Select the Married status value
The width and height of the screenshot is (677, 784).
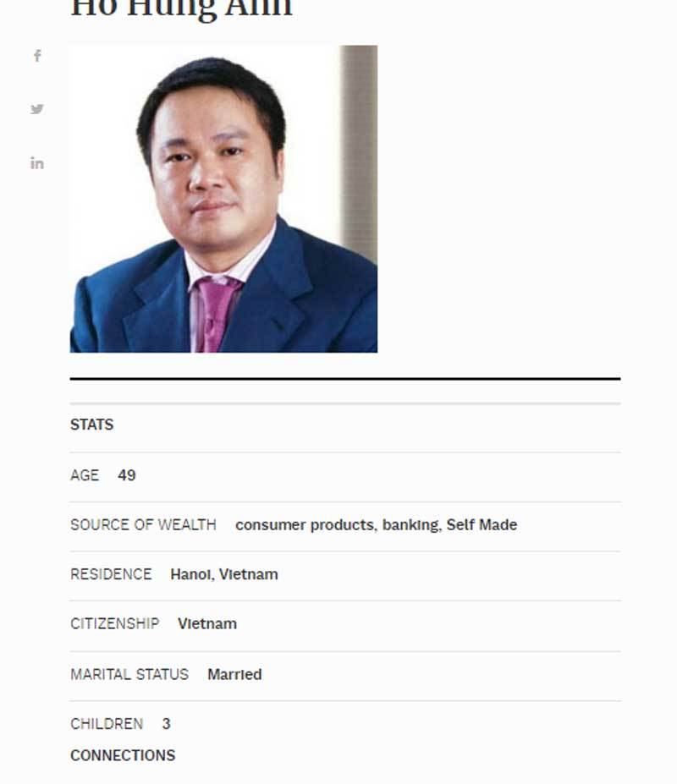pos(234,675)
